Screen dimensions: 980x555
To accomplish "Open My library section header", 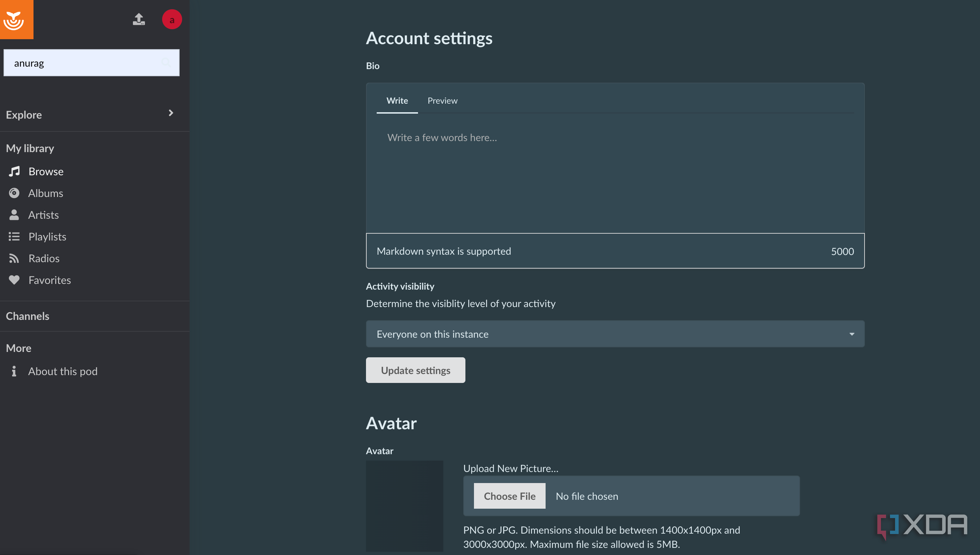I will click(x=30, y=148).
